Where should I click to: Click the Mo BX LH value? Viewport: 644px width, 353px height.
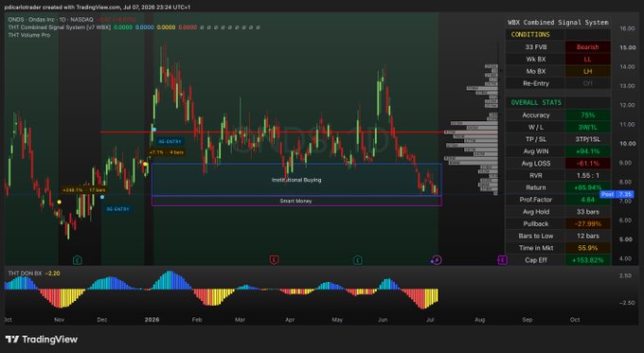coord(588,71)
